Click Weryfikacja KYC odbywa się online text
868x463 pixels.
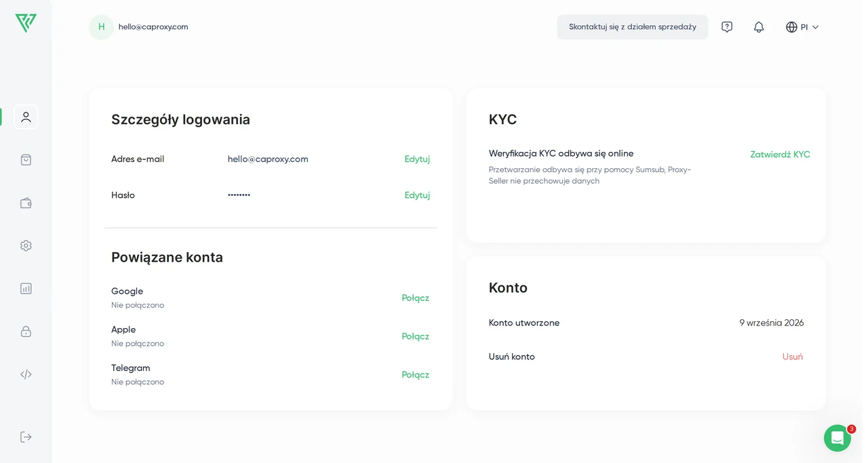point(561,153)
